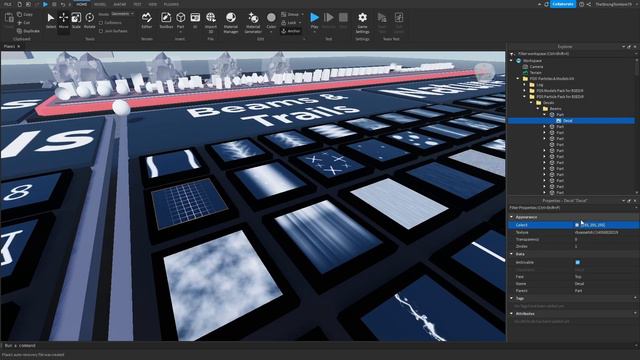Viewport: 640px width, 360px height.
Task: Click the Collaborate button
Action: [x=563, y=4]
